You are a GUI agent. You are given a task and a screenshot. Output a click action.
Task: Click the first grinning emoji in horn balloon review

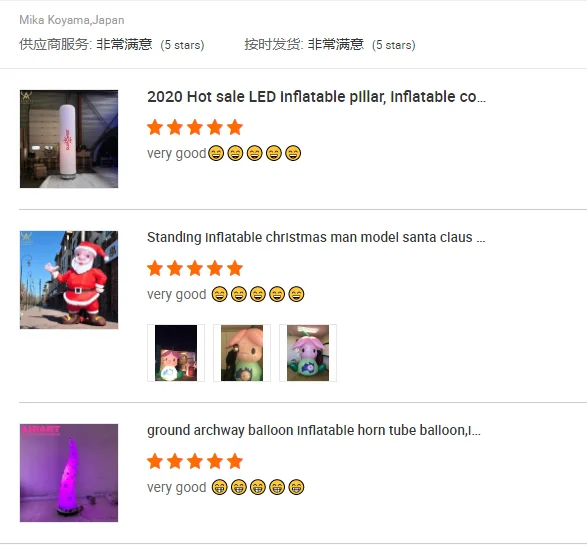tap(219, 487)
